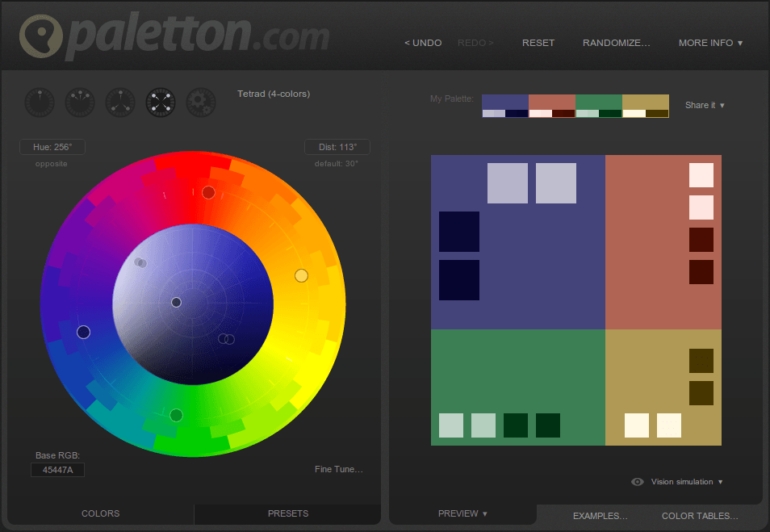Click the yellow hue marker on color wheel
Viewport: 770px width, 532px height.
click(x=301, y=275)
